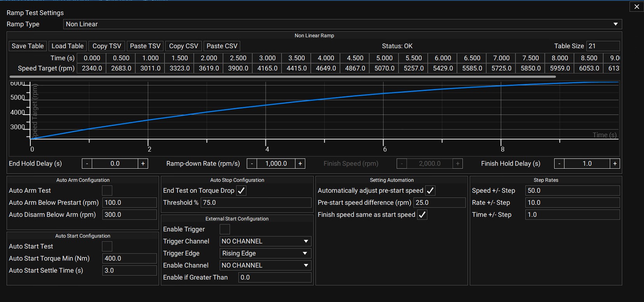Viewport: 644px width, 302px height.
Task: Decrease Finish Hold Delay with minus
Action: (x=559, y=164)
